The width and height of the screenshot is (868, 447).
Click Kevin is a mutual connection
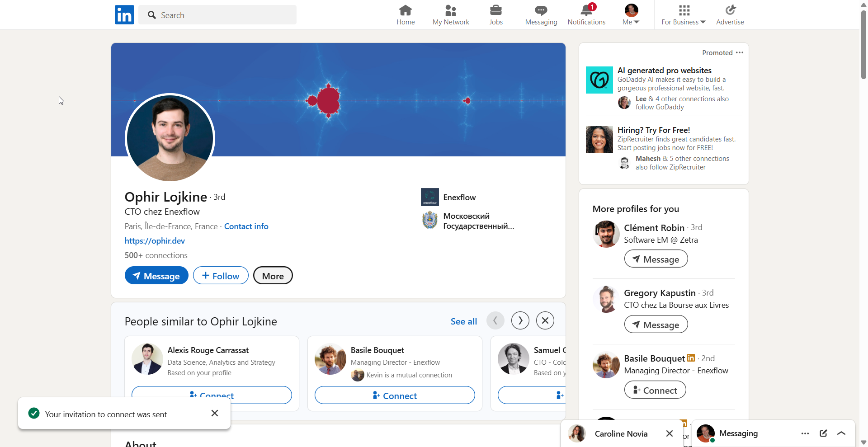coord(409,375)
